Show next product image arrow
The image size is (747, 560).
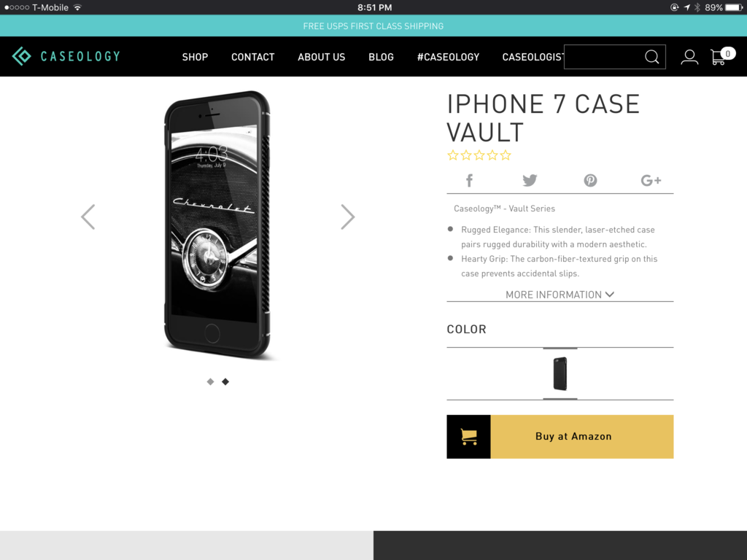point(348,217)
